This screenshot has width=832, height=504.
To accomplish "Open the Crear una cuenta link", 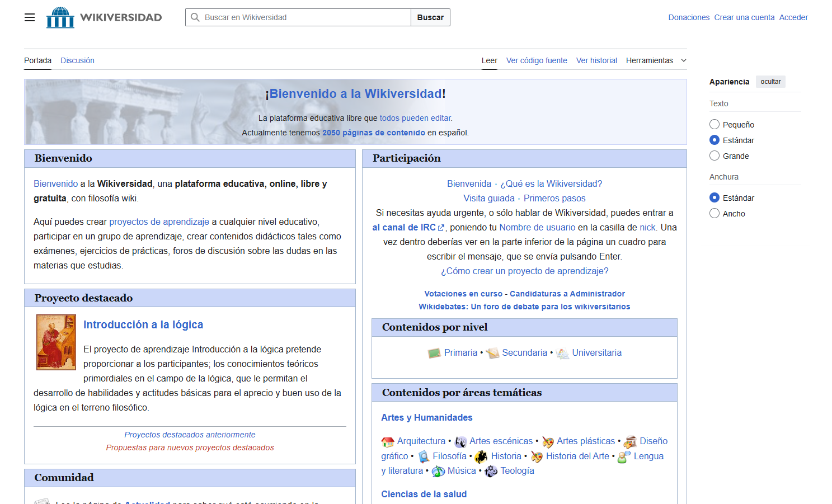I will click(744, 17).
